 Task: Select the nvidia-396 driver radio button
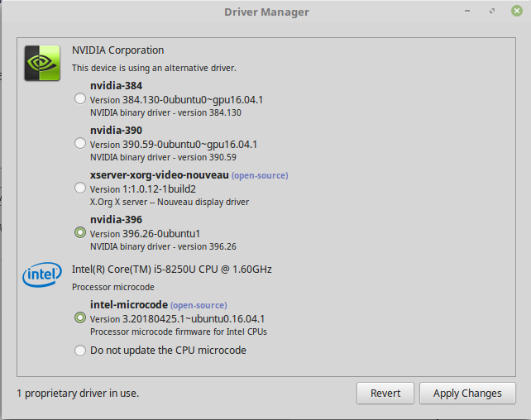coord(80,232)
